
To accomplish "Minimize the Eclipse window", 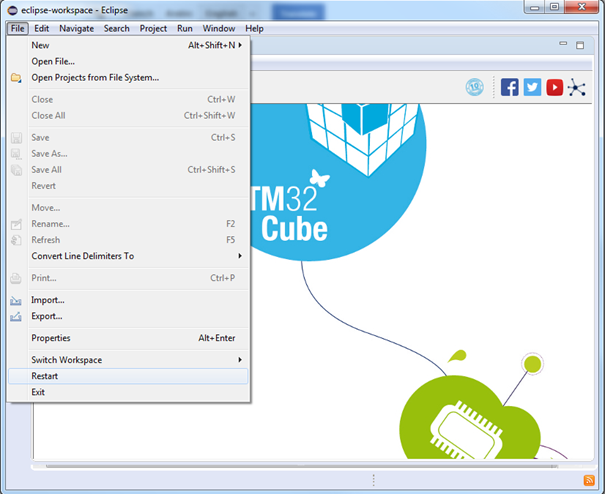I will [x=535, y=7].
